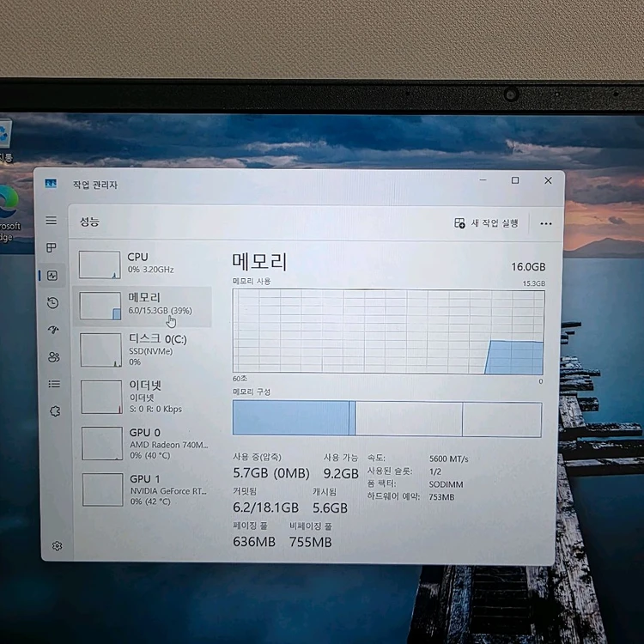Click the 메모리 heading above the graph
The height and width of the screenshot is (644, 644).
coord(259,262)
